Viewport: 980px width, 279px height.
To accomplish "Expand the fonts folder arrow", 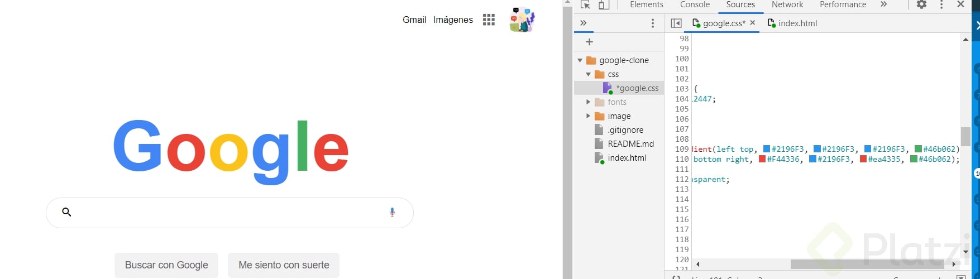I will click(x=588, y=102).
